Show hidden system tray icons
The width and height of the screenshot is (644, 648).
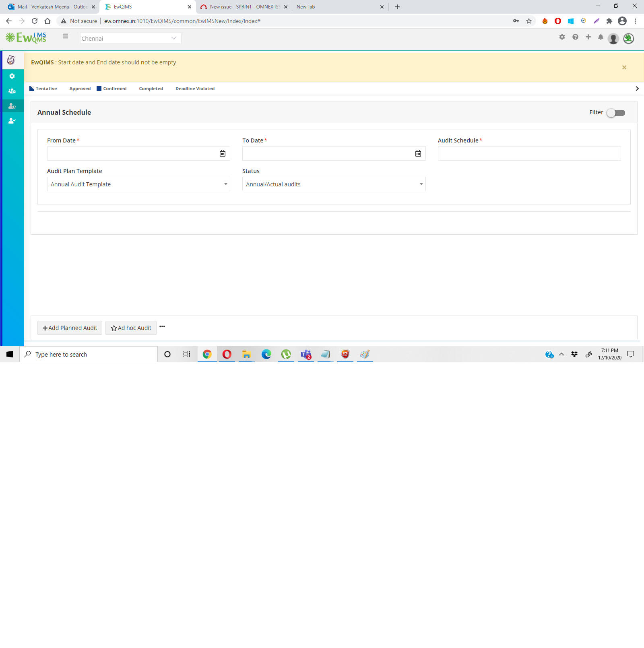click(561, 354)
